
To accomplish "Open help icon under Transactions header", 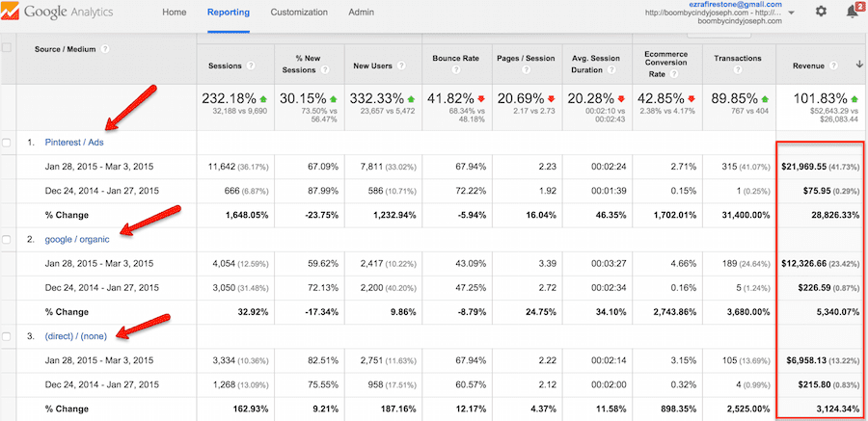I will coord(737,70).
